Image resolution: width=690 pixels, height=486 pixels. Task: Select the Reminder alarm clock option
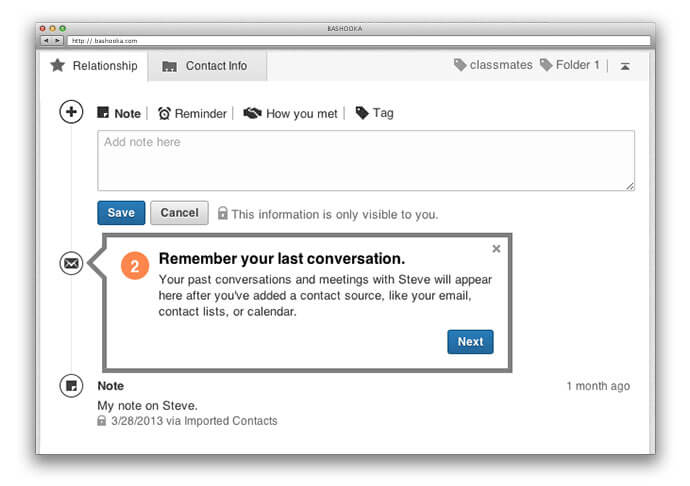pos(193,114)
